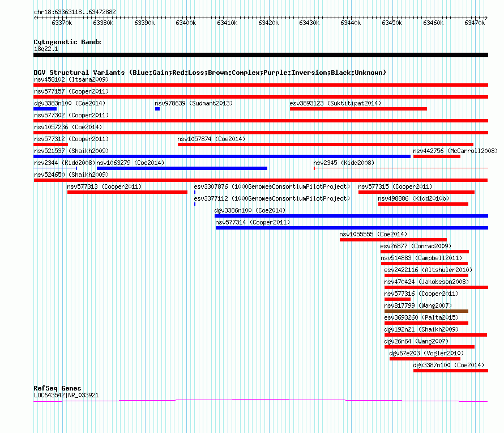Select esv3693260 (Palta2015) label
Image resolution: width=504 pixels, height=433 pixels.
coord(421,317)
